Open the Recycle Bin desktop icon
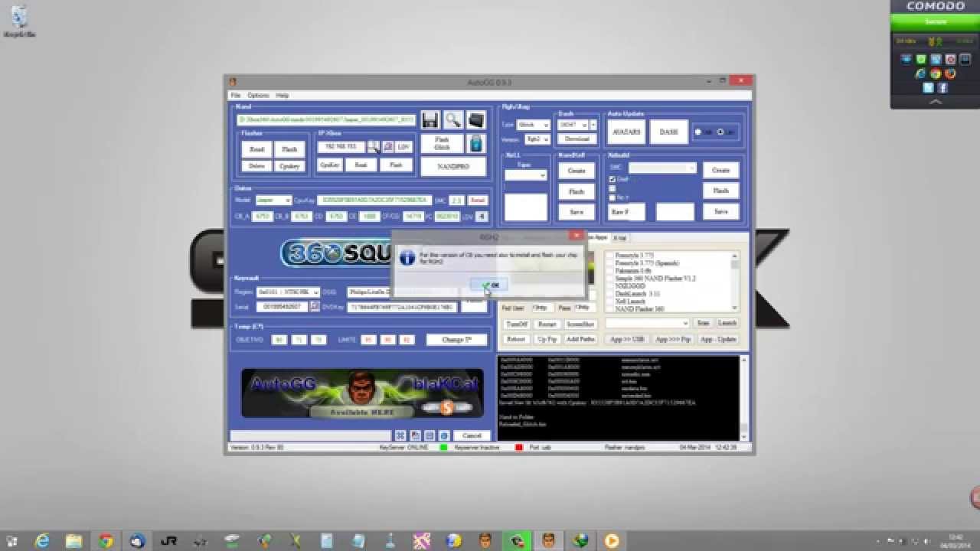The image size is (980, 551). (19, 21)
